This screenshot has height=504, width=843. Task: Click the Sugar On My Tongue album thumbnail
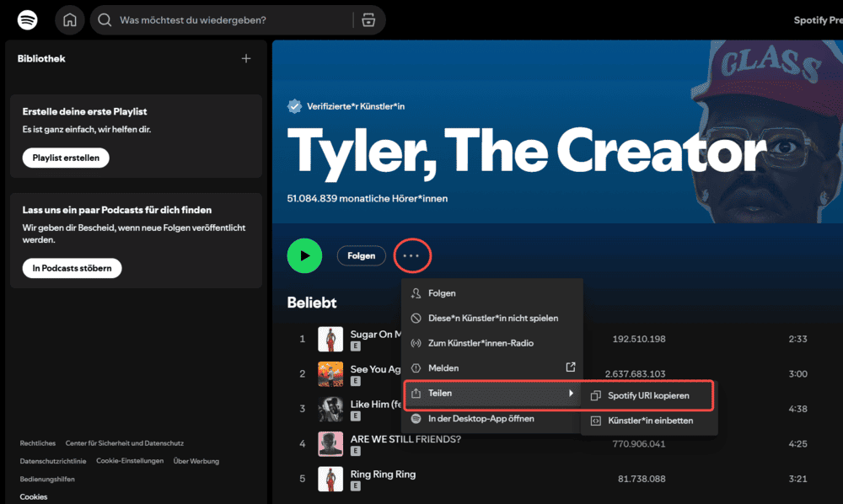(330, 338)
